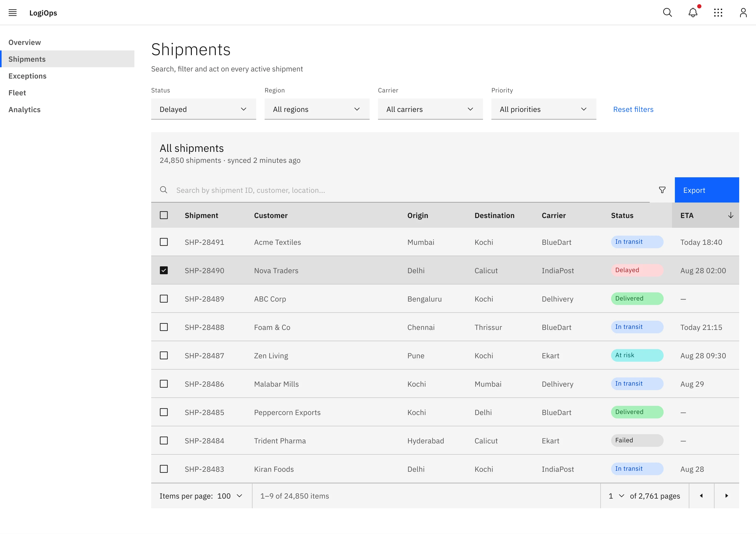This screenshot has width=756, height=534.
Task: Click customer Malabar Mills
Action: (276, 384)
